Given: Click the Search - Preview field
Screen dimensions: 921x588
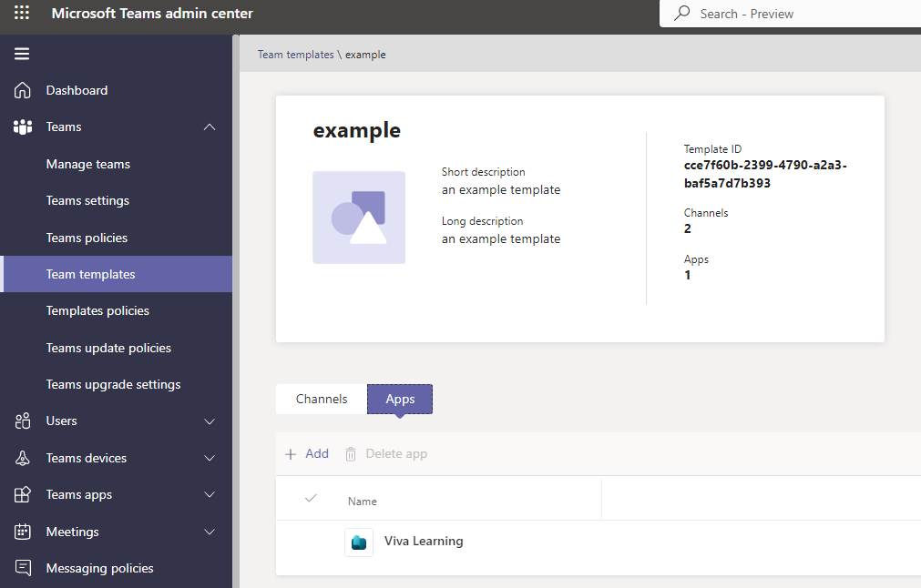Looking at the screenshot, I should [790, 14].
